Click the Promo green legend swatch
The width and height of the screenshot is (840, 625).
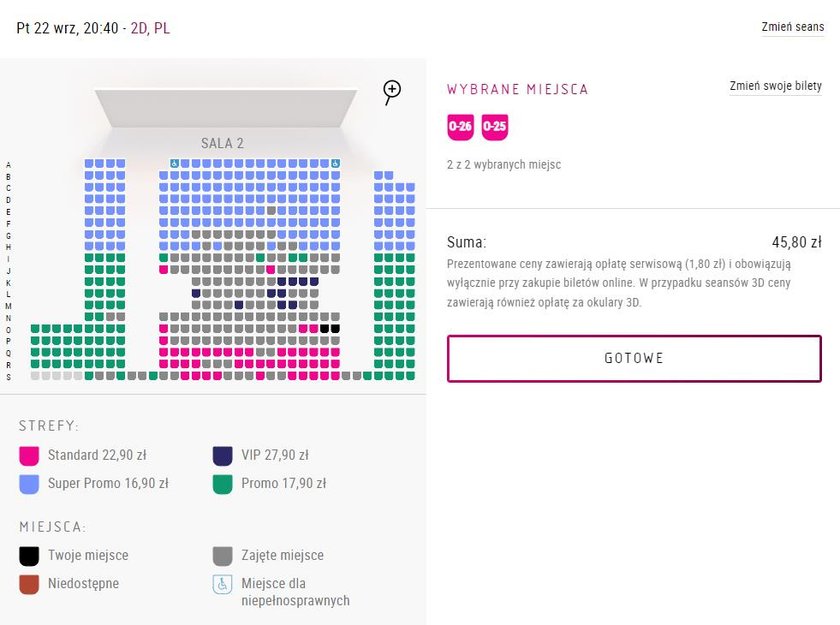pos(222,484)
